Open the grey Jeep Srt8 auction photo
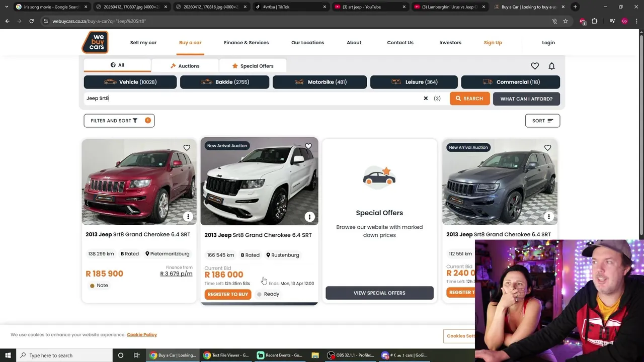The image size is (644, 362). (x=500, y=182)
